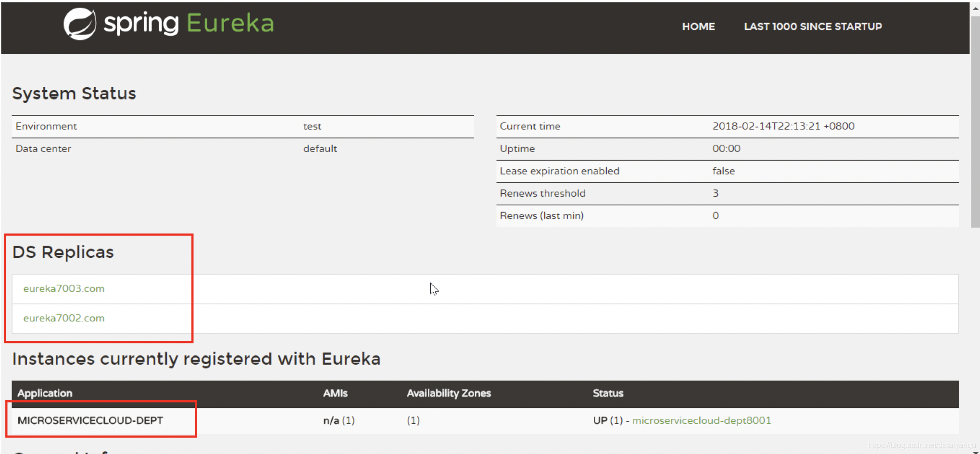980x454 pixels.
Task: Click the AMIs column header
Action: click(335, 393)
